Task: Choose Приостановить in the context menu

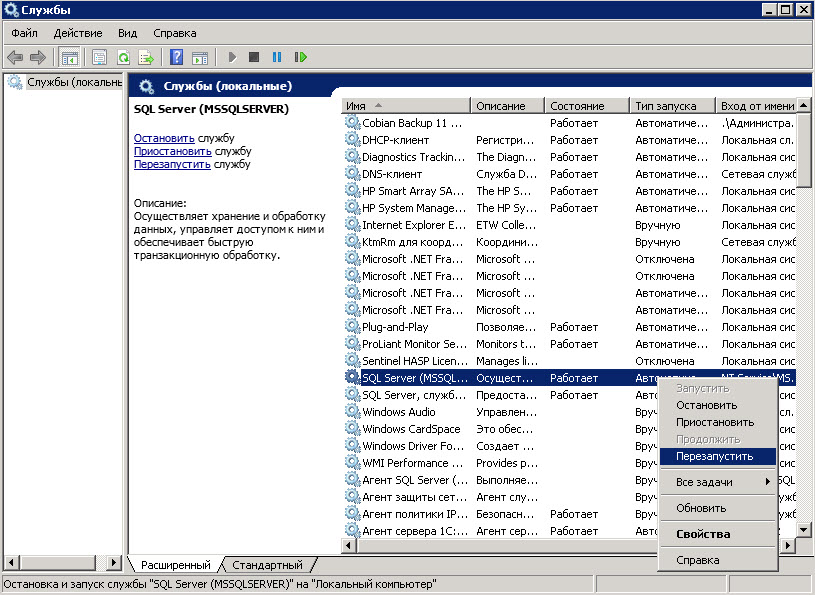Action: [x=718, y=422]
